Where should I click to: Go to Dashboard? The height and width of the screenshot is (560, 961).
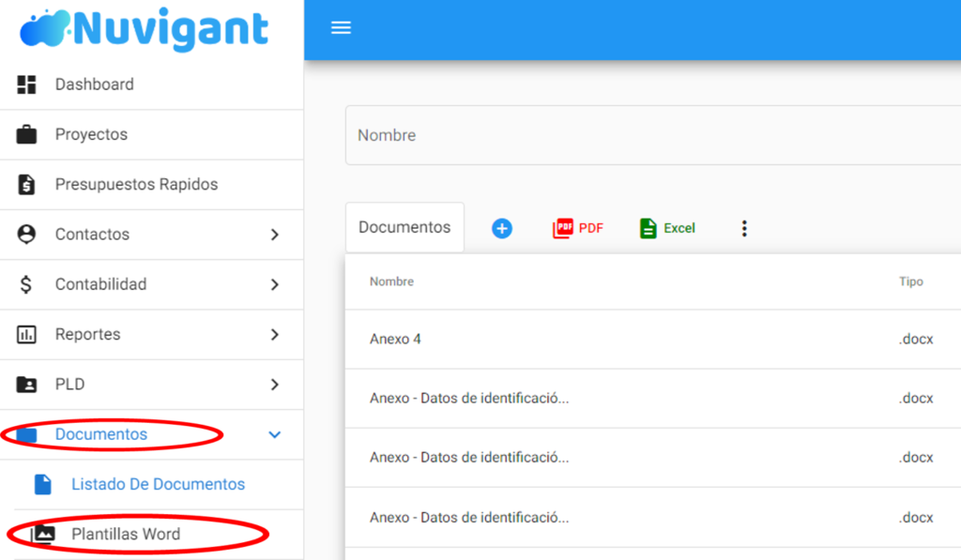95,84
